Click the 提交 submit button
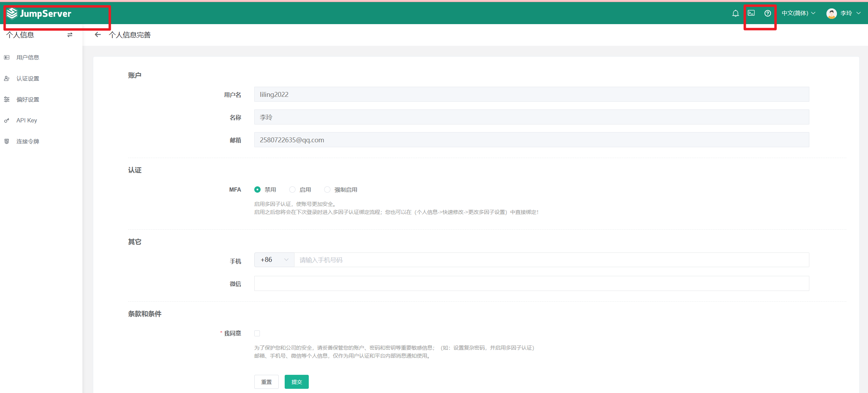The width and height of the screenshot is (868, 393). pyautogui.click(x=297, y=382)
